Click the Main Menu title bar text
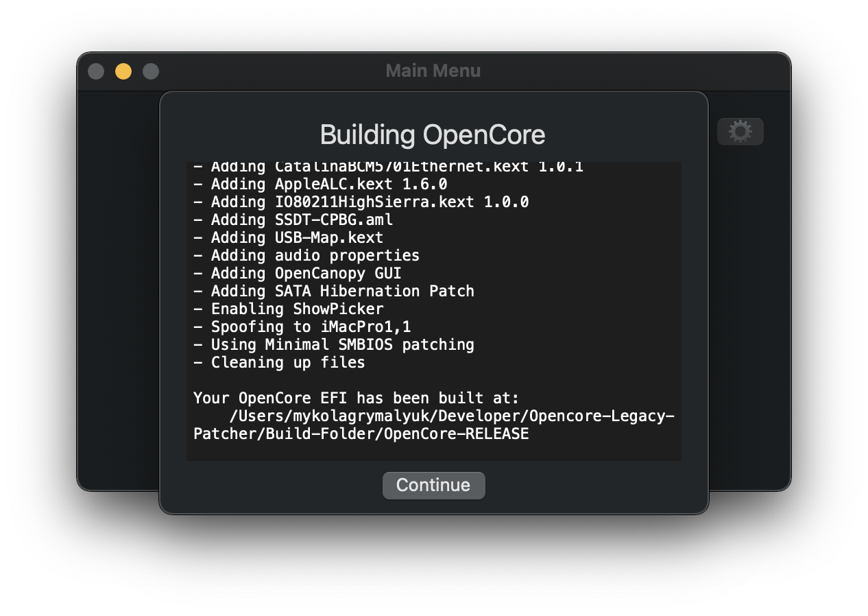Image resolution: width=868 pixels, height=616 pixels. pyautogui.click(x=433, y=71)
